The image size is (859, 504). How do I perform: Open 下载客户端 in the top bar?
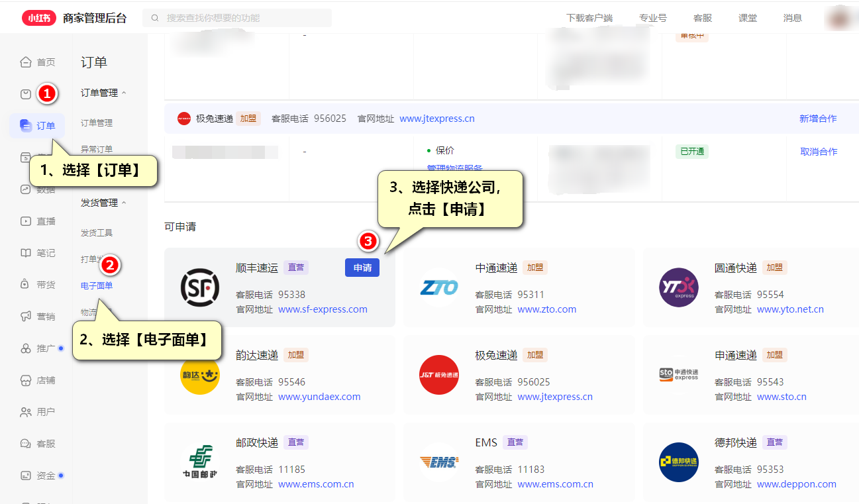tap(589, 18)
